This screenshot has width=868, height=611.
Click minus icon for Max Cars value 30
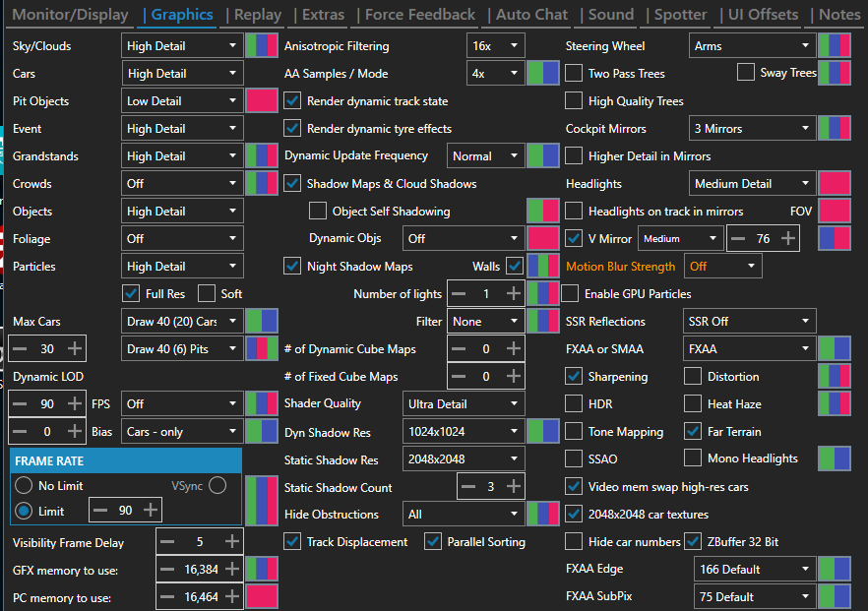[20, 348]
